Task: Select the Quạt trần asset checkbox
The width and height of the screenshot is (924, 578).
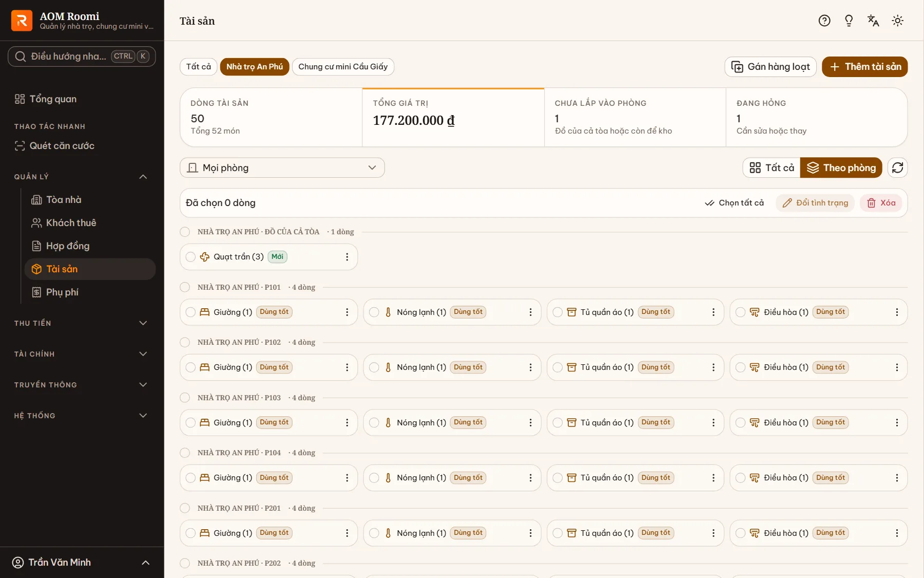Action: click(190, 257)
